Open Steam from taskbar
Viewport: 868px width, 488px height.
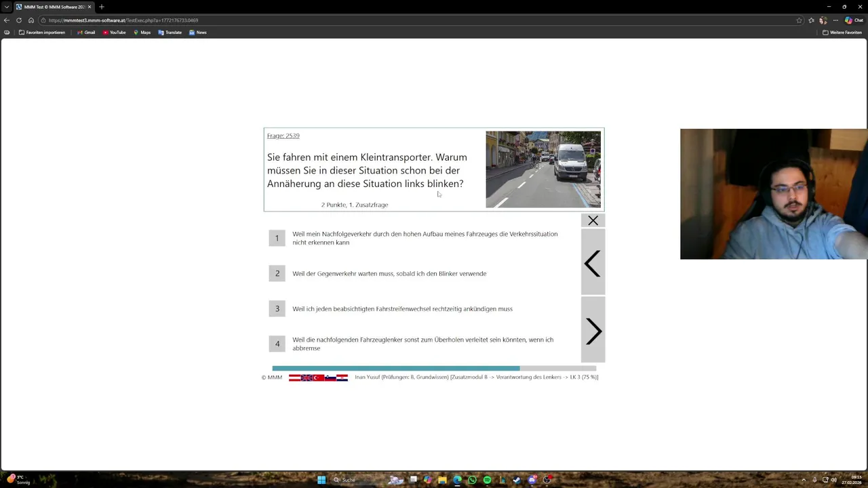point(517,480)
